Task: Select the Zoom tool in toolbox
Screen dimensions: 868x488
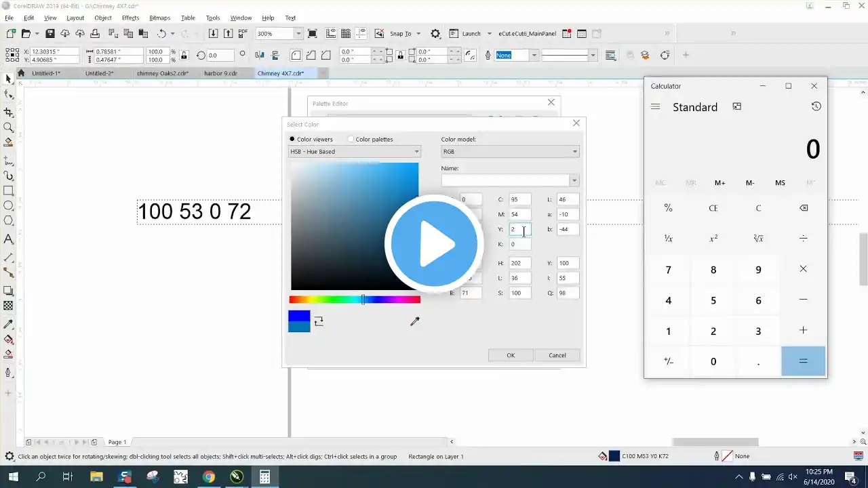Action: pyautogui.click(x=9, y=127)
